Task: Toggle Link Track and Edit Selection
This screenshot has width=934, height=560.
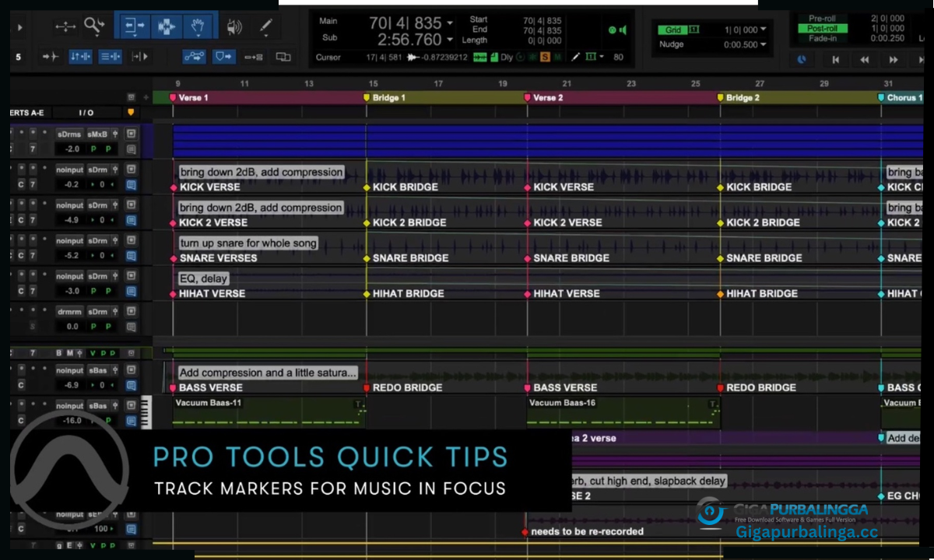Action: pos(110,57)
